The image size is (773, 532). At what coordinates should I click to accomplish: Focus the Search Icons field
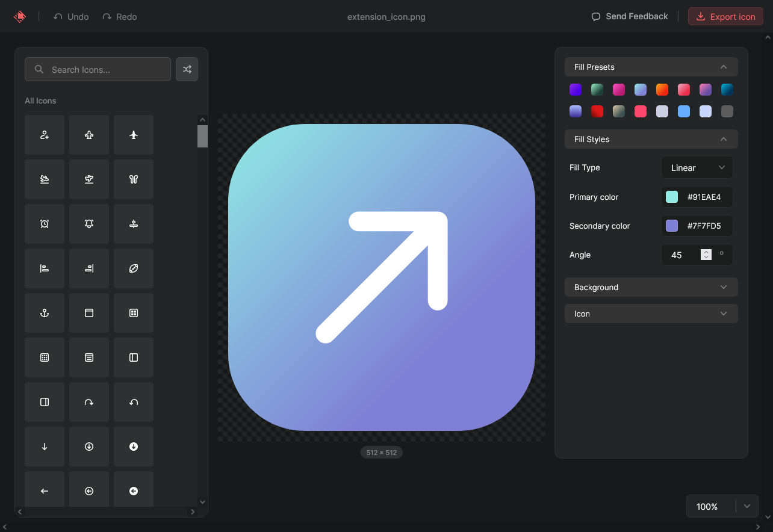pyautogui.click(x=98, y=69)
